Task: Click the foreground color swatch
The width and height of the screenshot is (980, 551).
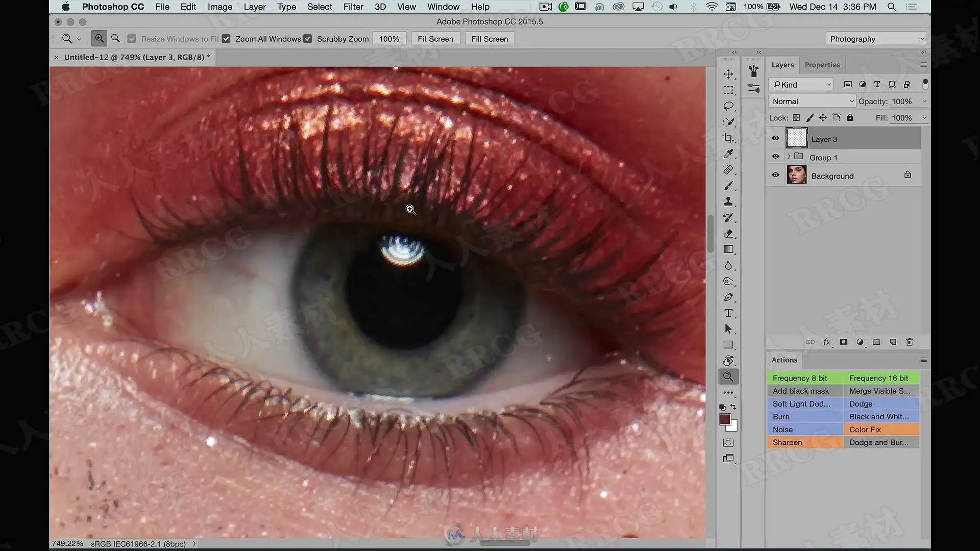Action: pyautogui.click(x=725, y=419)
